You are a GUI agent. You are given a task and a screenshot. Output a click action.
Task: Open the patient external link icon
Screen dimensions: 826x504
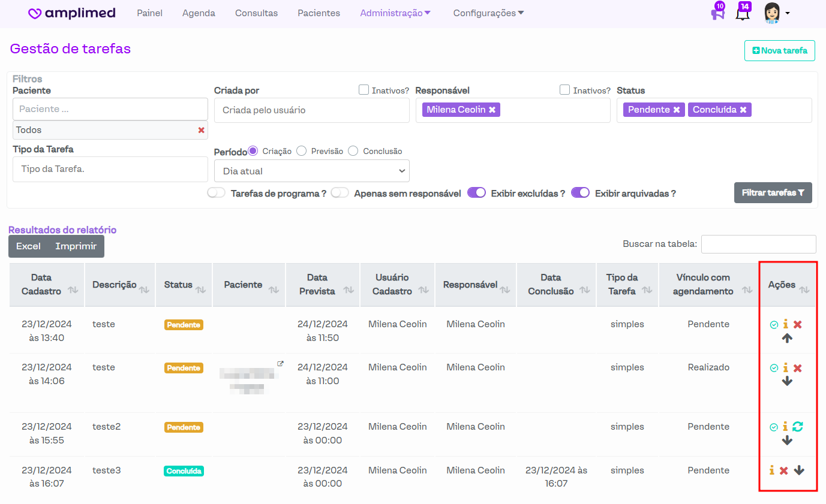tap(280, 364)
